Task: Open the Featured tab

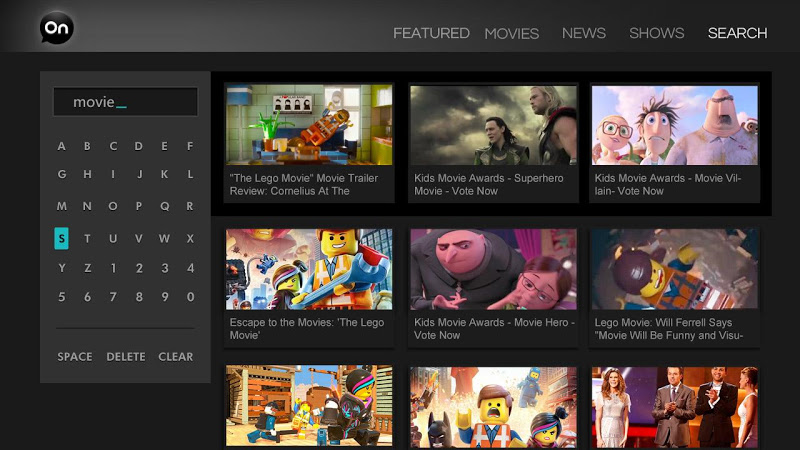Action: click(431, 33)
